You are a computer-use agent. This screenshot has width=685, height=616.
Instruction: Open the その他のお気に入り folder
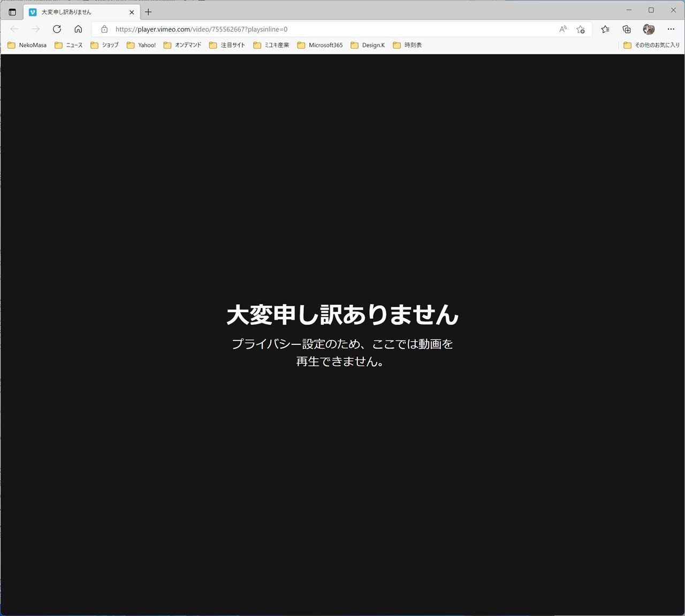coord(651,45)
